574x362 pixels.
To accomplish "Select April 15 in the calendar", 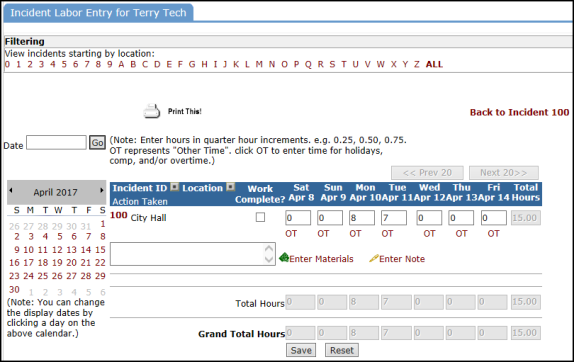I will 100,250.
